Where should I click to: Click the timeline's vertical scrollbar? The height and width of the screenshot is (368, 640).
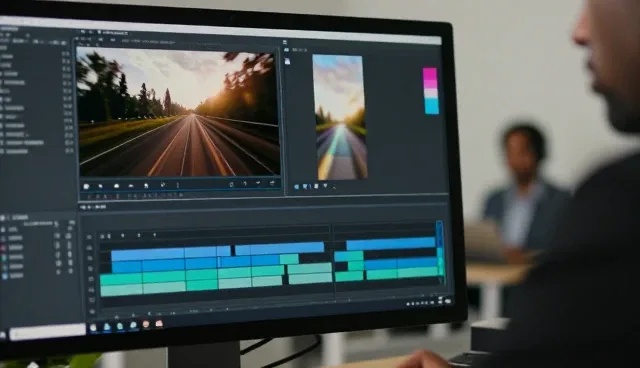pyautogui.click(x=440, y=250)
